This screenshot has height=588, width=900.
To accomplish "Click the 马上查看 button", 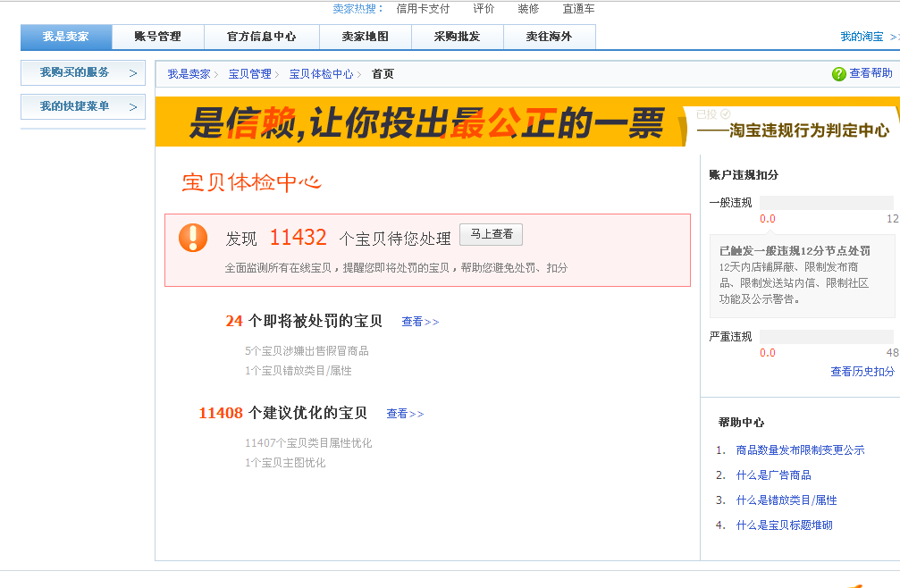I will [492, 234].
